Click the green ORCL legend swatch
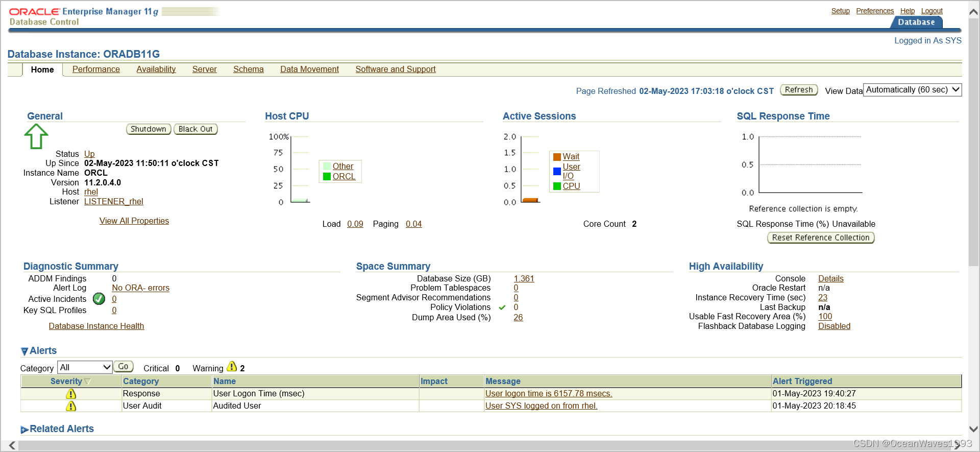Screen dimensions: 980x452 327,176
